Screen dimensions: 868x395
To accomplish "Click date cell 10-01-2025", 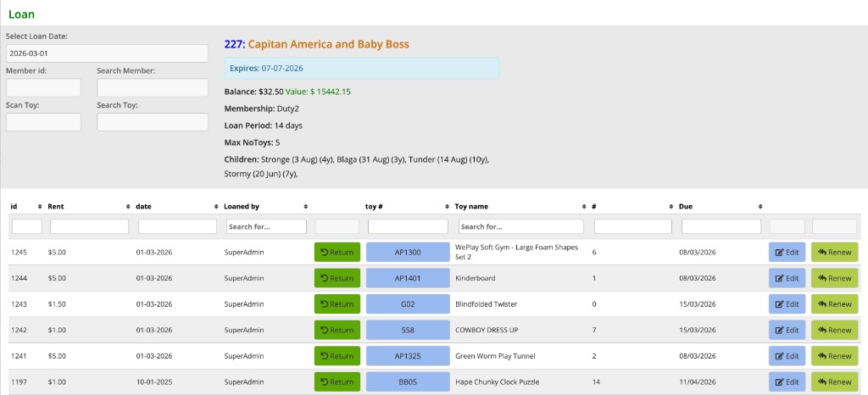I will coord(154,381).
